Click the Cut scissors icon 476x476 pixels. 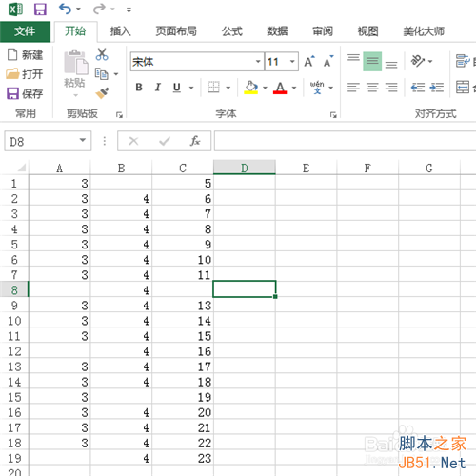point(102,54)
